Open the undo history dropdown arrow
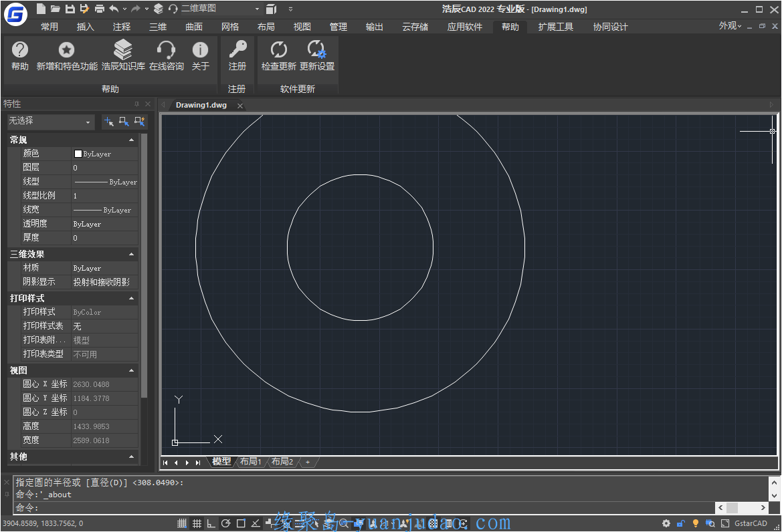The image size is (782, 532). click(x=124, y=9)
